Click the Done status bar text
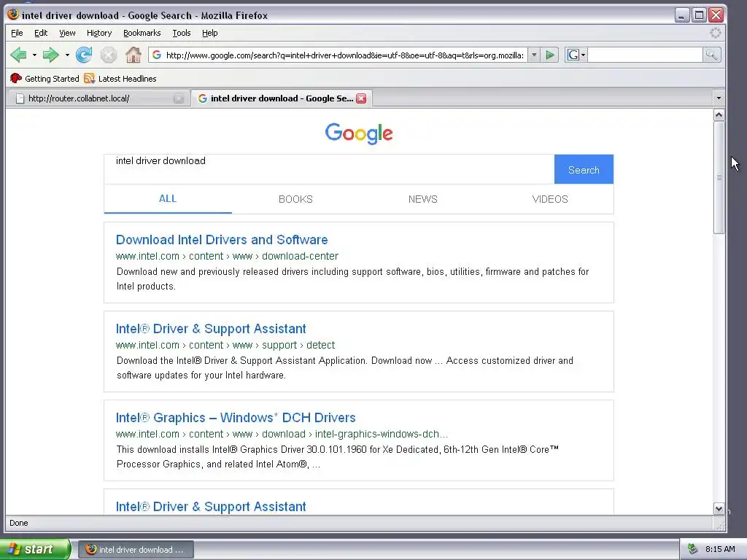The height and width of the screenshot is (560, 747). (18, 523)
